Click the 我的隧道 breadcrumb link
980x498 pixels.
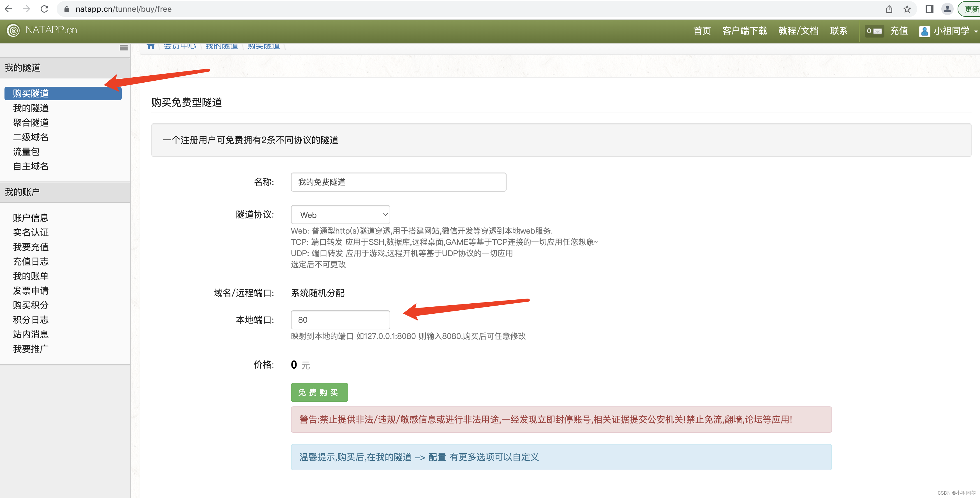221,46
